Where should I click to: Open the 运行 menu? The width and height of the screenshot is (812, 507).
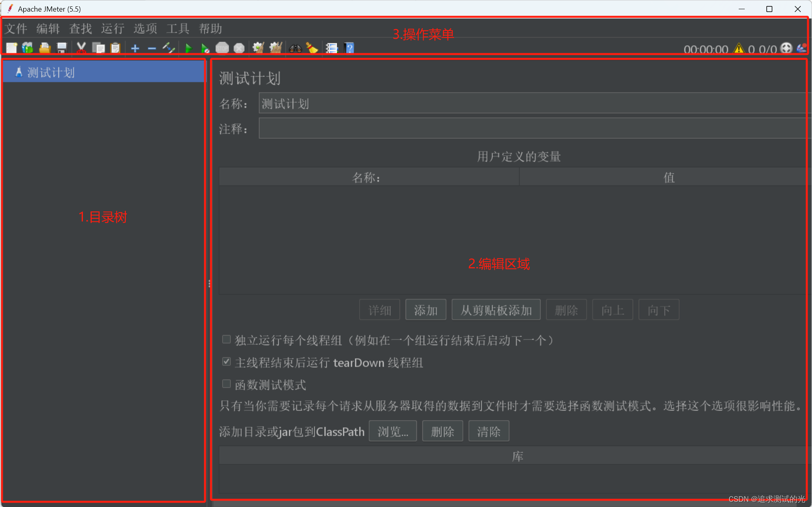coord(113,28)
